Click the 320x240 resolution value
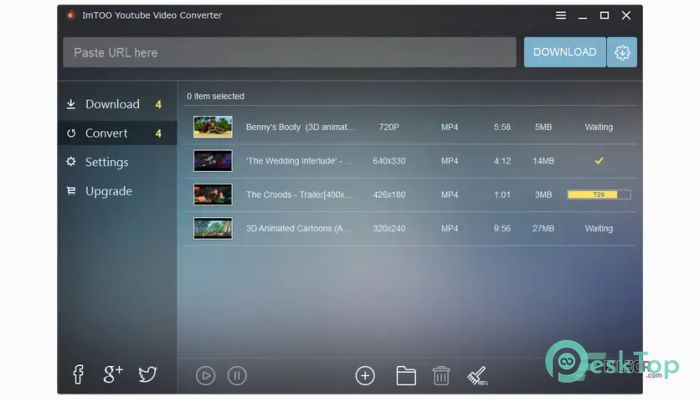This screenshot has width=700, height=400. [x=389, y=229]
